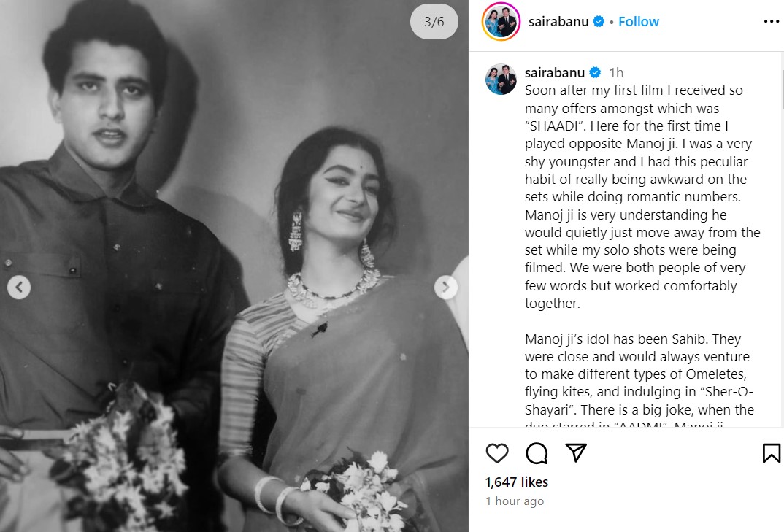Click the 3/6 photo counter badge
The image size is (784, 532).
click(x=434, y=22)
